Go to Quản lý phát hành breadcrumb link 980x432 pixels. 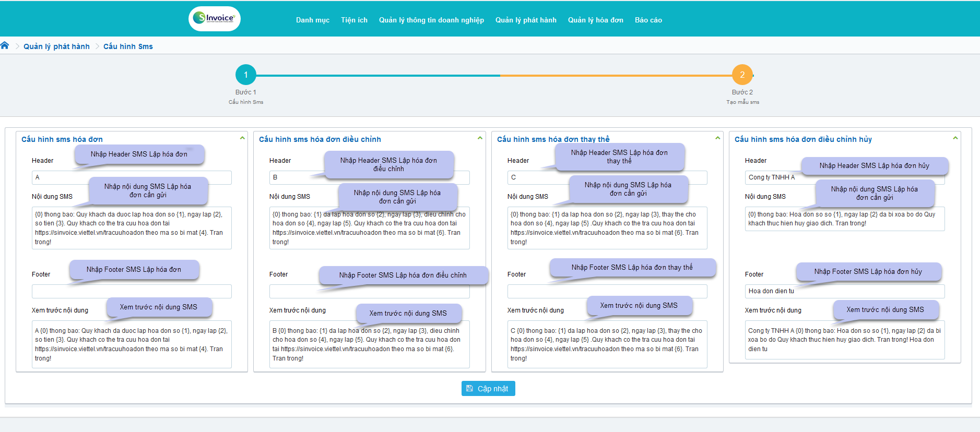tap(56, 46)
